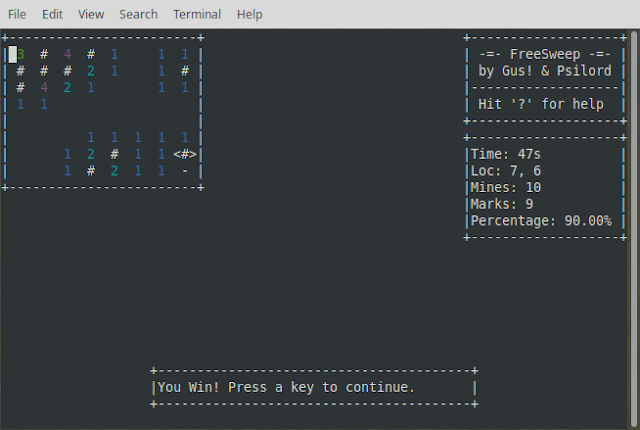Image resolution: width=640 pixels, height=430 pixels.
Task: Click the terminal's vertical scrollbar
Action: [634, 228]
